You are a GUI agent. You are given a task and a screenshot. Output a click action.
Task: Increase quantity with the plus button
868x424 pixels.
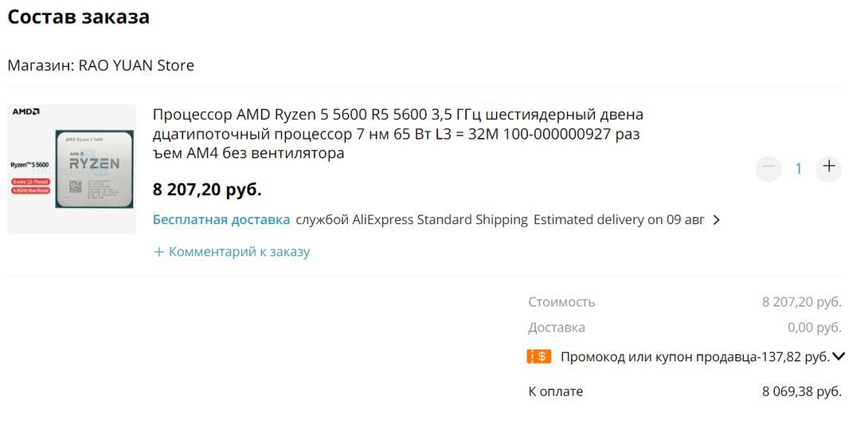[x=829, y=167]
